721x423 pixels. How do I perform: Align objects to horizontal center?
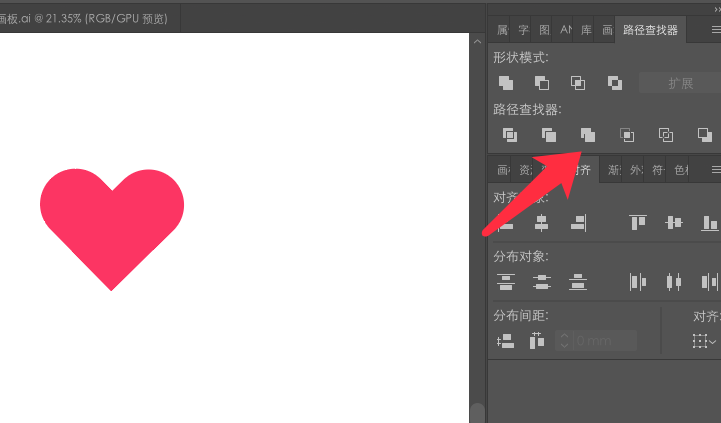(542, 223)
